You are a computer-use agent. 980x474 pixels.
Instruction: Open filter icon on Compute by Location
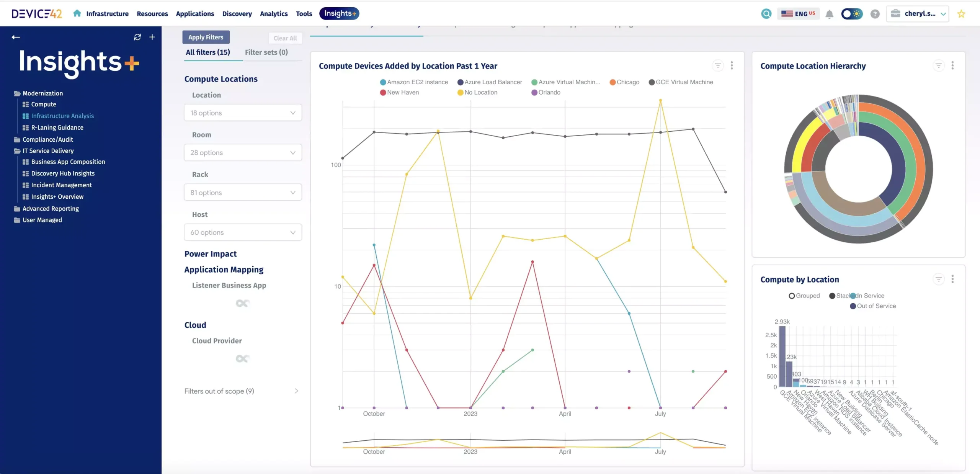[939, 279]
